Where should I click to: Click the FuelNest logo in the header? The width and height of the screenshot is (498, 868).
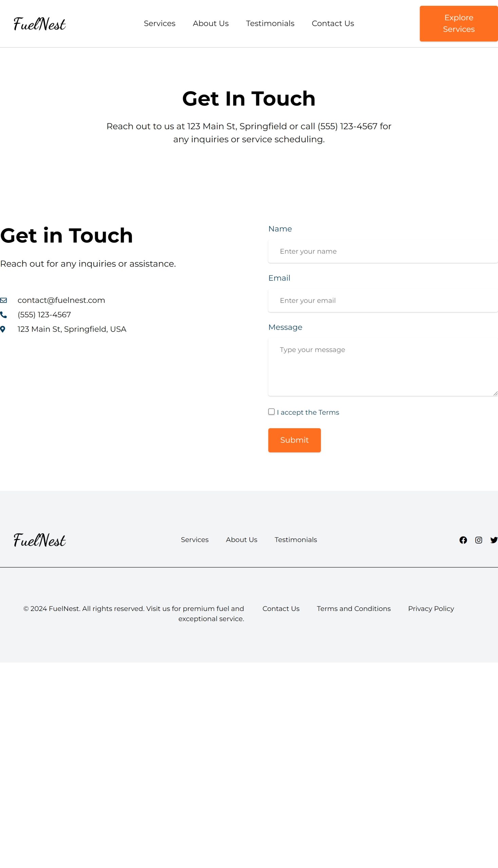pyautogui.click(x=40, y=24)
